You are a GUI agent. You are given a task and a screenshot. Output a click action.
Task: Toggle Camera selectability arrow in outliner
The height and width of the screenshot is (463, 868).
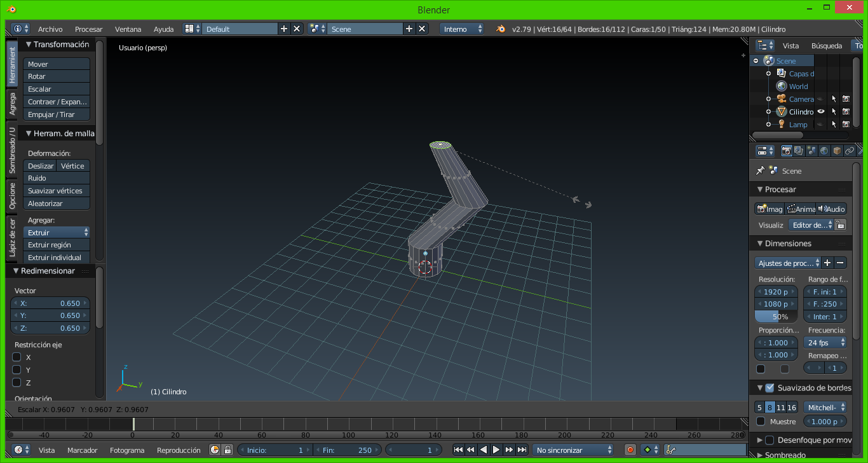coord(834,99)
